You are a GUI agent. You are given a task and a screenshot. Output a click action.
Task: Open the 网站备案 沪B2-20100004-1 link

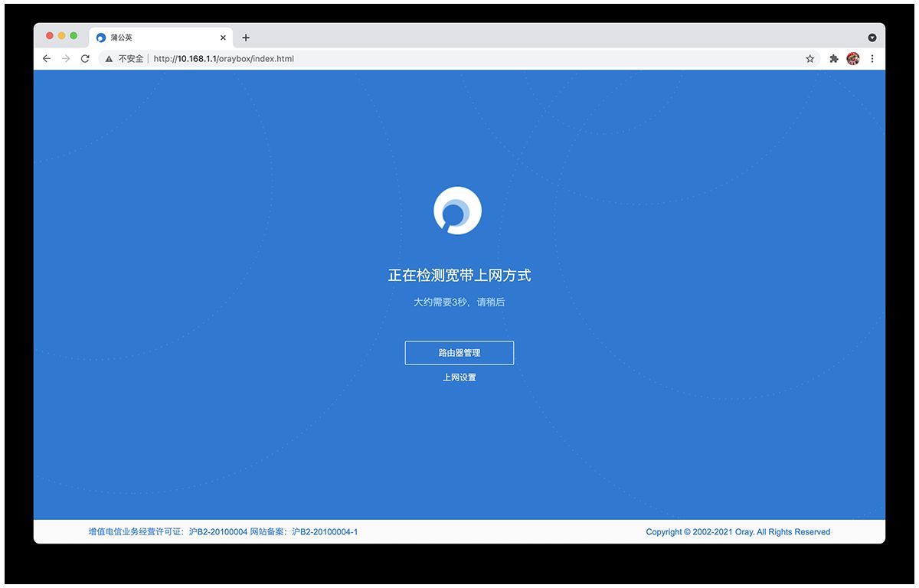point(304,532)
